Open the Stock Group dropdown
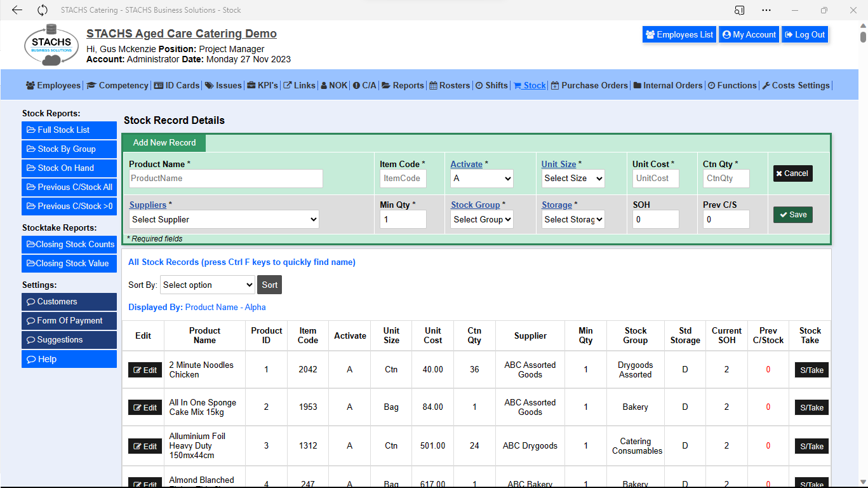The width and height of the screenshot is (868, 488). tap(482, 220)
